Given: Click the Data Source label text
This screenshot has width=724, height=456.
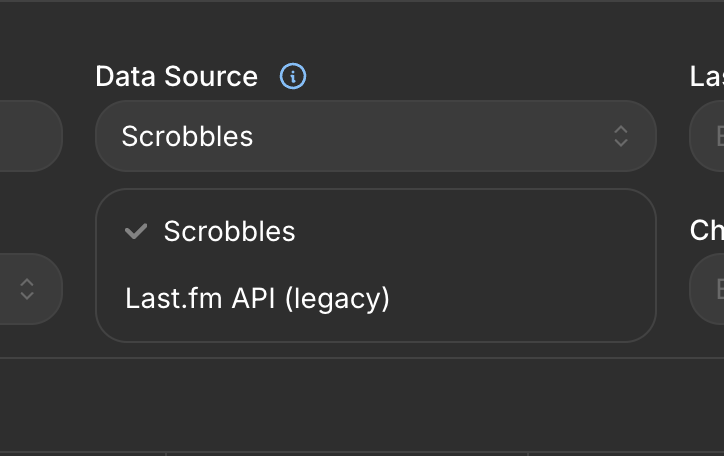Looking at the screenshot, I should click(x=176, y=76).
